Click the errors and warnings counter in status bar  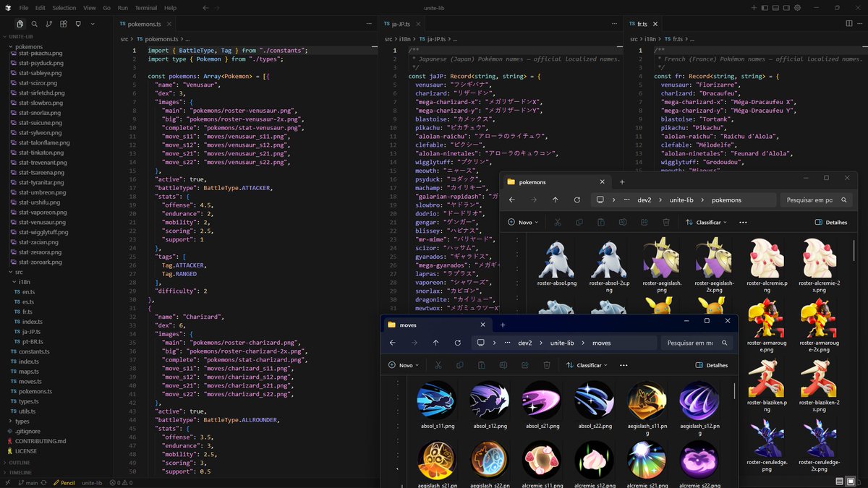click(120, 481)
